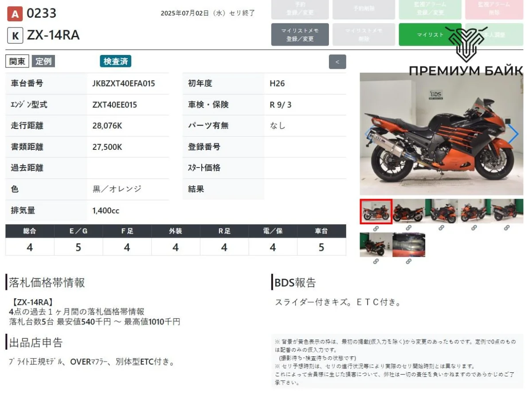
Task: Click the dark マイリストメモ 登録/変更 button
Action: tap(300, 35)
